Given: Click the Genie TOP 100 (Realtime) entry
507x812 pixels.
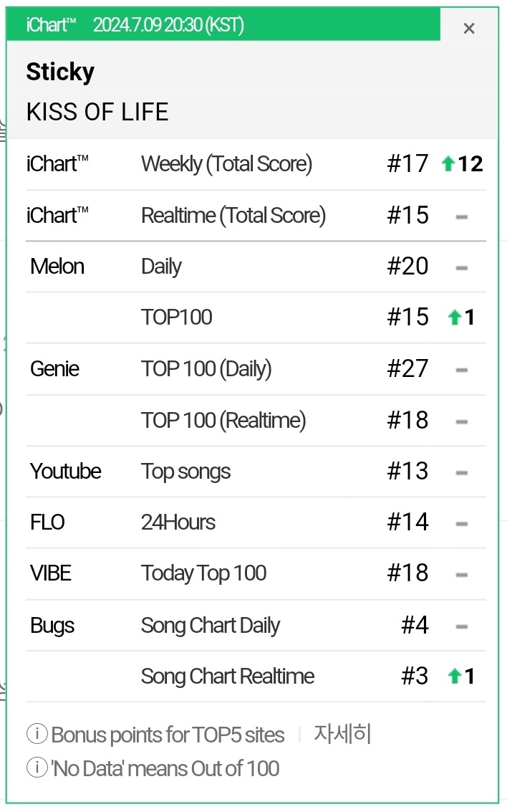Looking at the screenshot, I should pyautogui.click(x=223, y=420).
